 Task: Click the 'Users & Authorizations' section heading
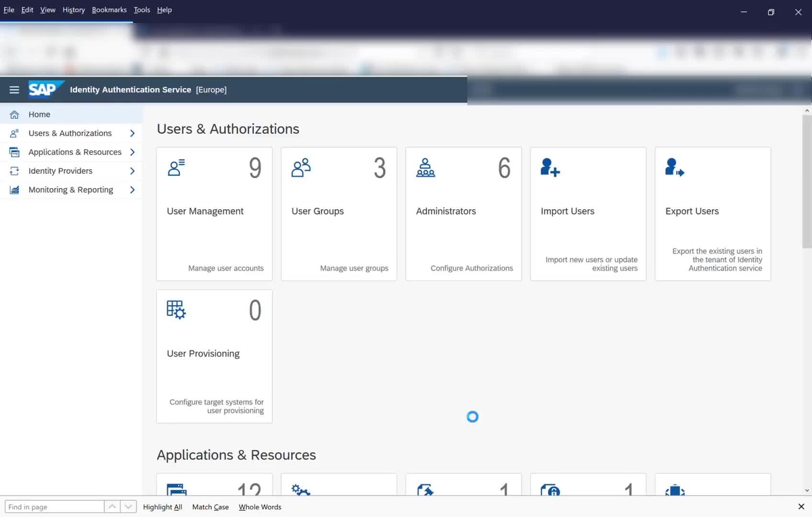tap(228, 129)
